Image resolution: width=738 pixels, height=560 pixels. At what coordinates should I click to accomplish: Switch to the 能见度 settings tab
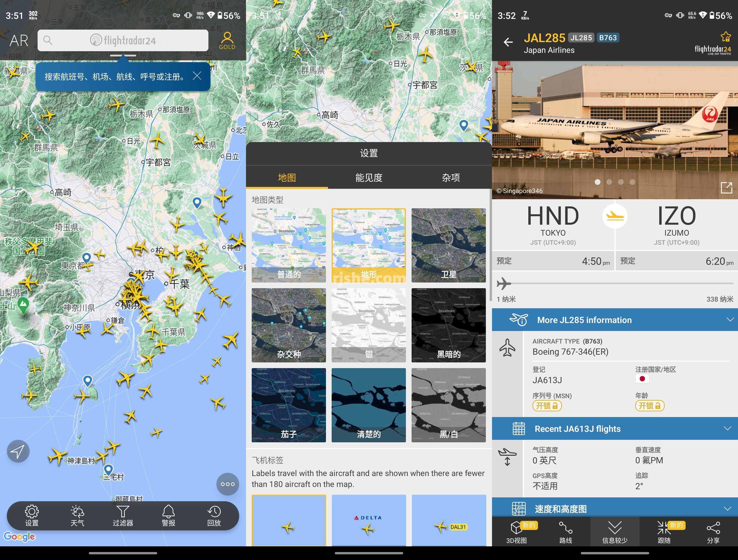pyautogui.click(x=369, y=177)
